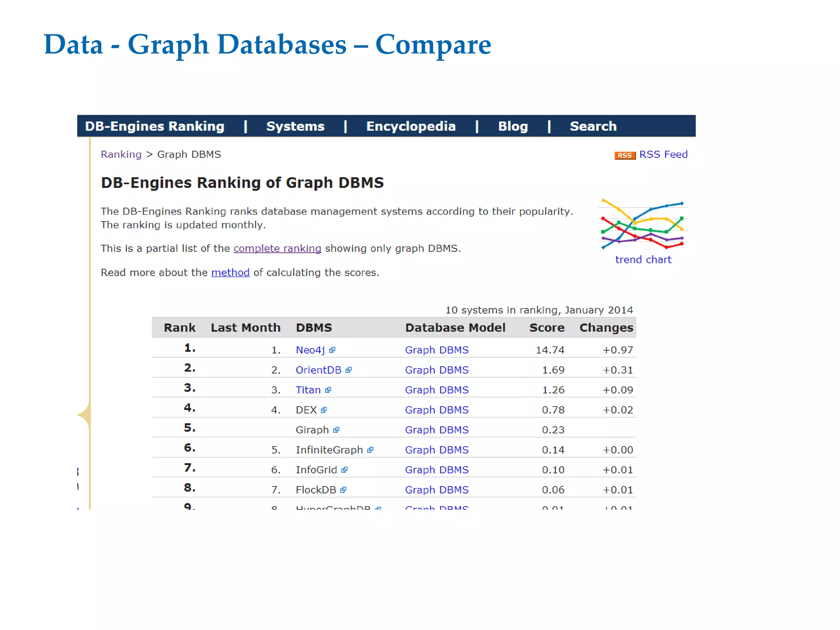Click the Changes column header
The image size is (840, 630).
606,328
